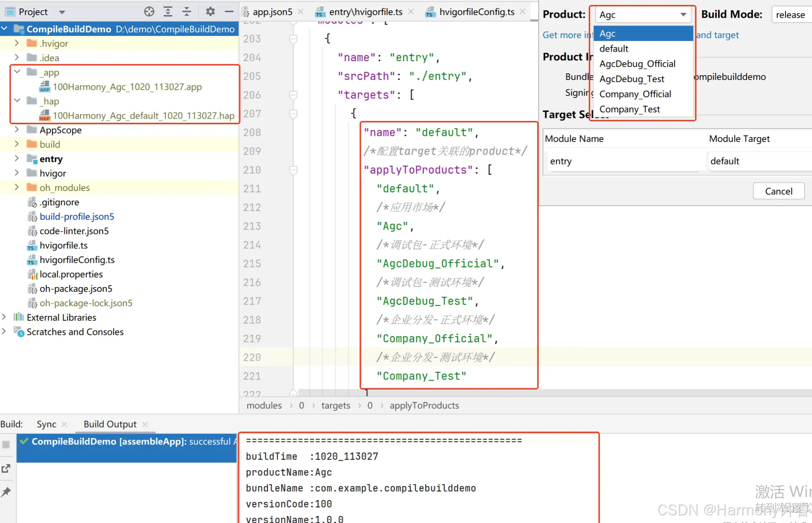Open Project panel settings gear
This screenshot has width=812, height=523.
210,12
